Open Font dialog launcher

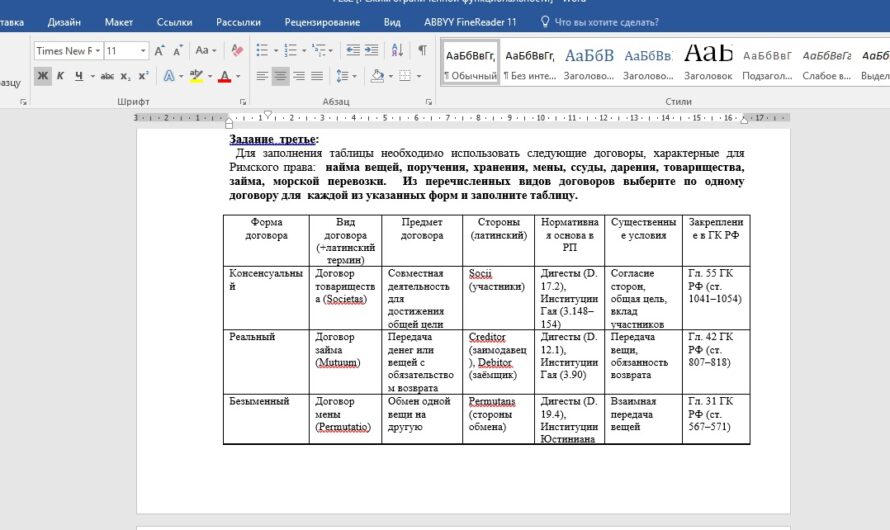[243, 102]
